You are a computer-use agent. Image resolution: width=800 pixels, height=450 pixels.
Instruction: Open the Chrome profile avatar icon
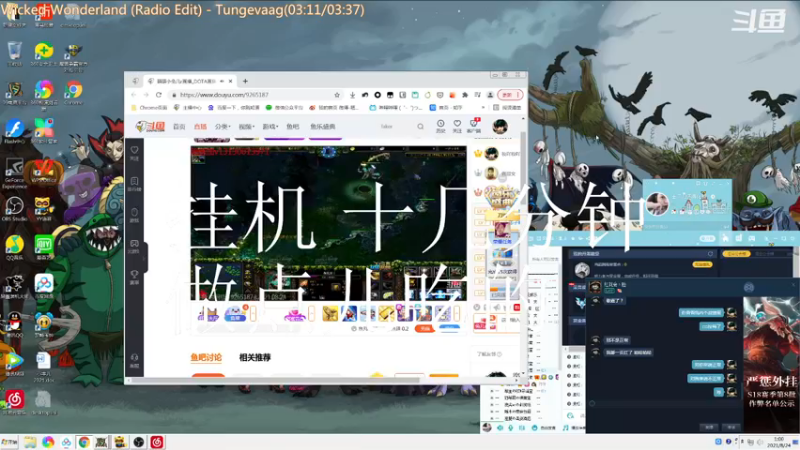click(490, 95)
